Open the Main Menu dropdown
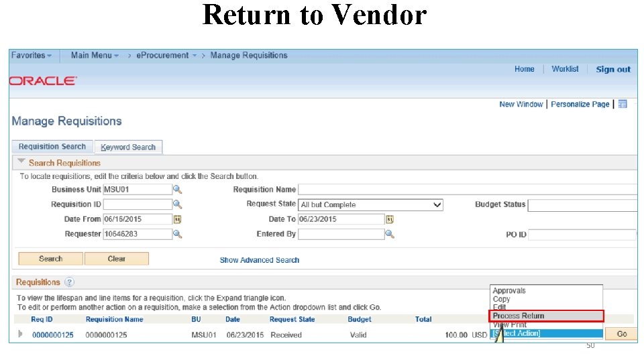 [95, 56]
